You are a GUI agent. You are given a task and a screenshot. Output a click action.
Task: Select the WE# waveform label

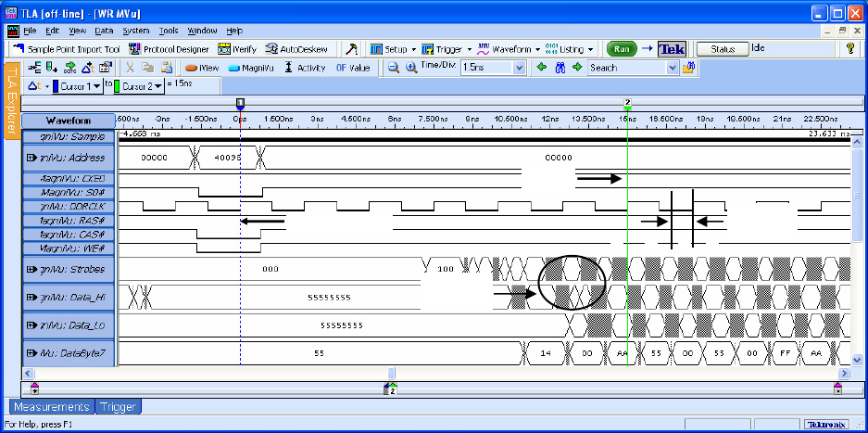pos(69,248)
